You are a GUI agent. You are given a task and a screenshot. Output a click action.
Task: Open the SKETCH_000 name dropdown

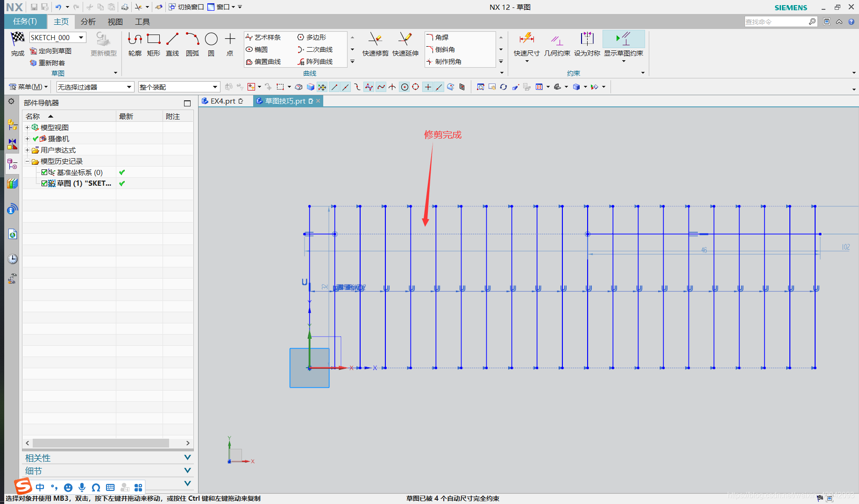[x=81, y=38]
